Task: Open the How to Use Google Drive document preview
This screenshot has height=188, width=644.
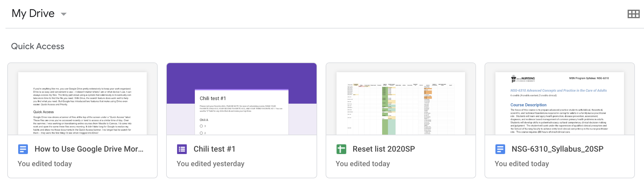Action: pos(82,103)
